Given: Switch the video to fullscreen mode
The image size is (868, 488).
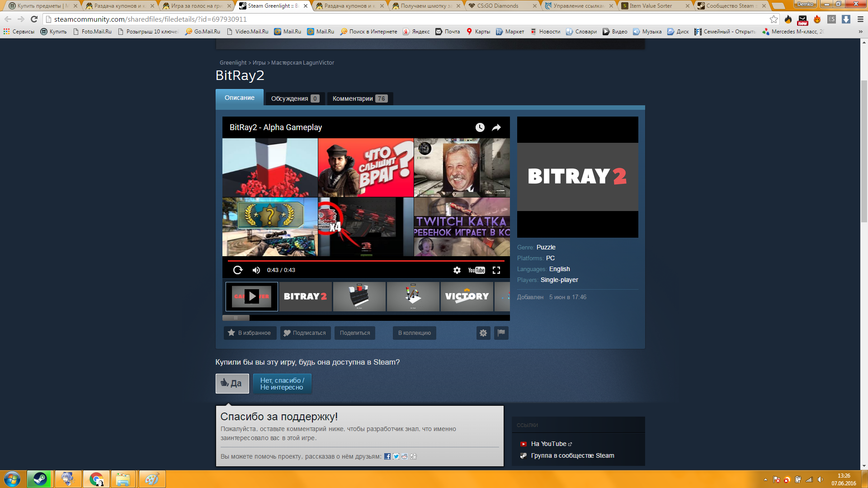Looking at the screenshot, I should [x=496, y=270].
